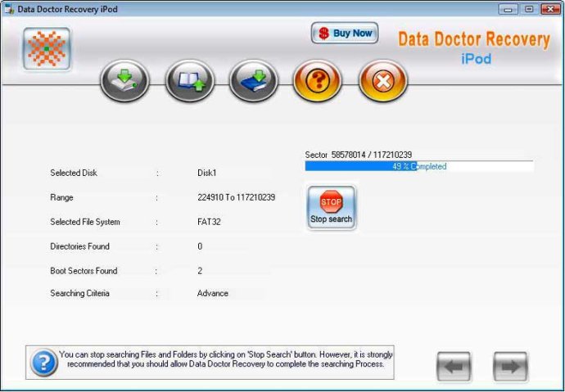The height and width of the screenshot is (392, 565).
Task: Click the 'Range' label
Action: pyautogui.click(x=61, y=197)
